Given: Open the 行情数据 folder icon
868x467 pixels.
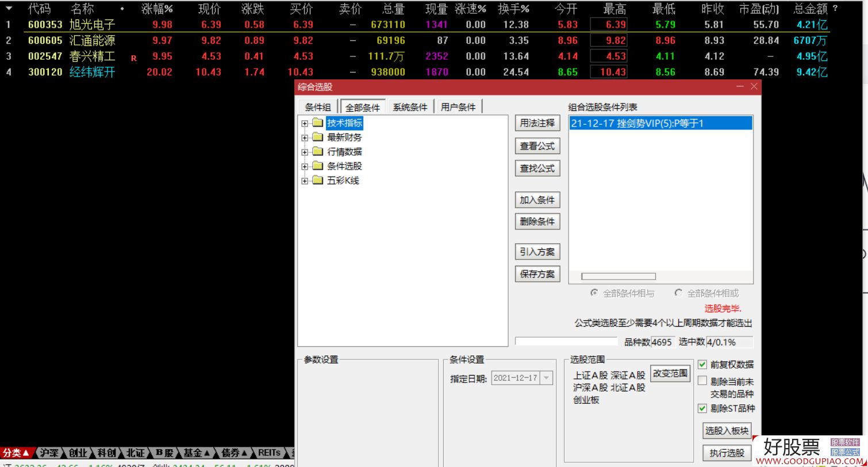Looking at the screenshot, I should click(x=318, y=152).
